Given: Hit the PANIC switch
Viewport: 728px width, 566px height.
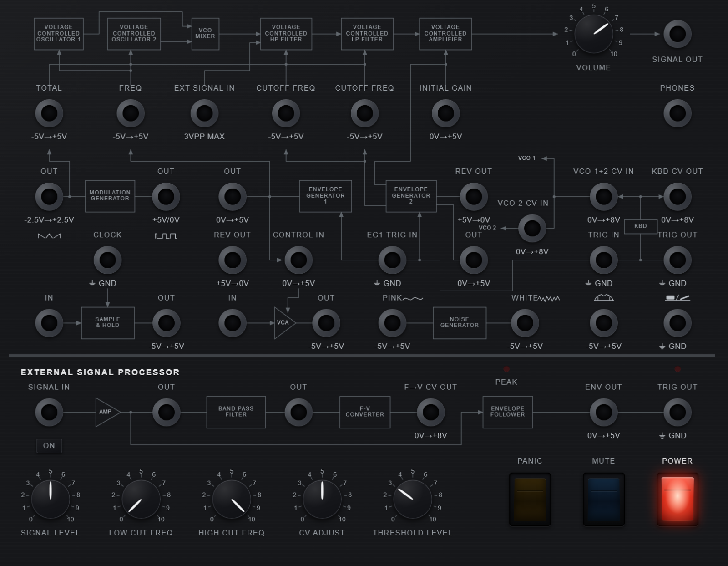Looking at the screenshot, I should (x=530, y=499).
